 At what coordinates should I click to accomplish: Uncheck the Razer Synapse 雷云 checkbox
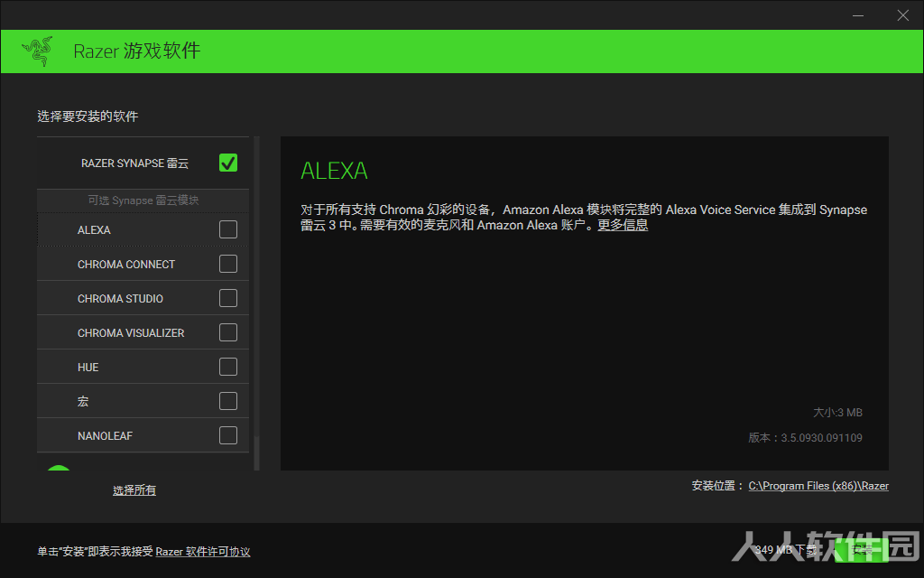(228, 163)
